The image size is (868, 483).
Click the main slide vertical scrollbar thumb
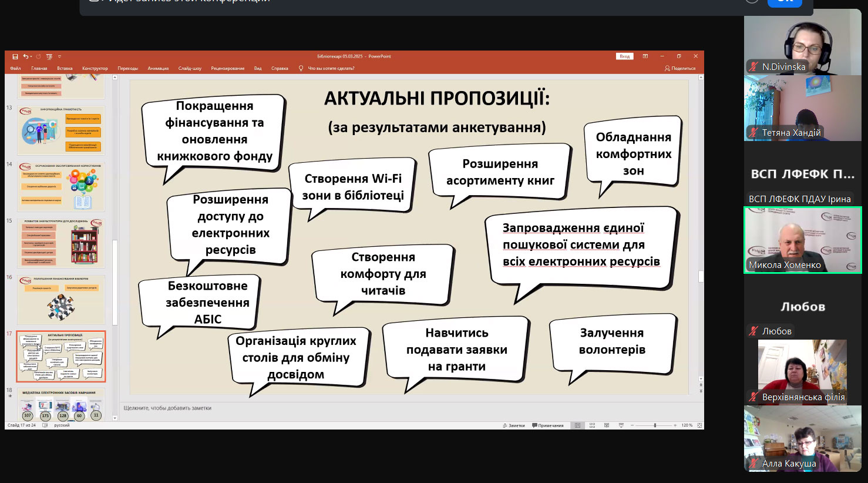point(701,276)
